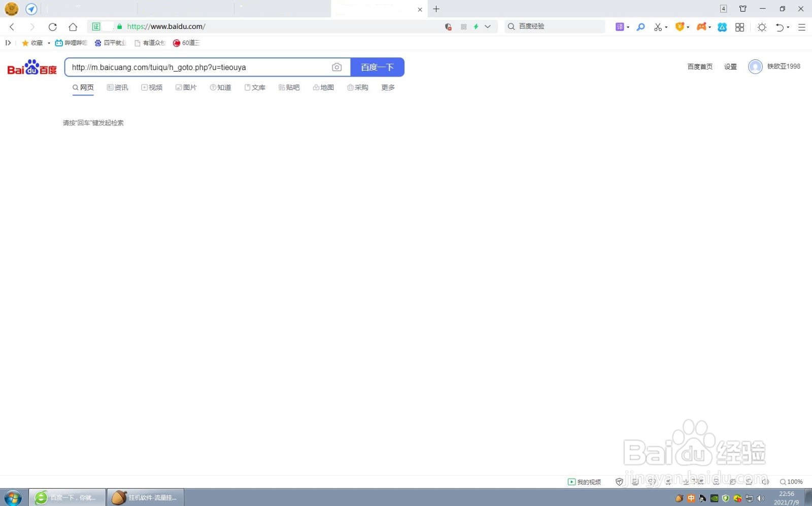Click the green certificate badge in address bar
Image resolution: width=812 pixels, height=506 pixels.
[x=96, y=26]
